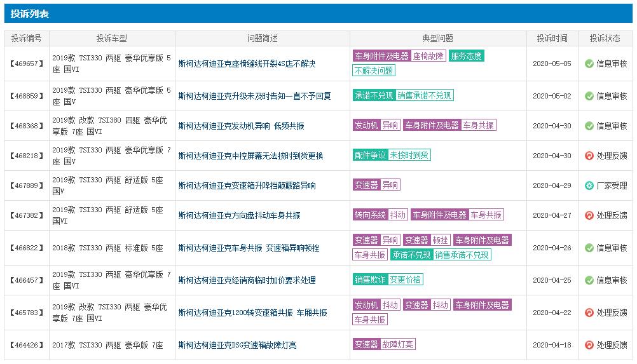Image resolution: width=637 pixels, height=364 pixels.
Task: Click the status icon for complaint 469657
Action: [x=589, y=64]
